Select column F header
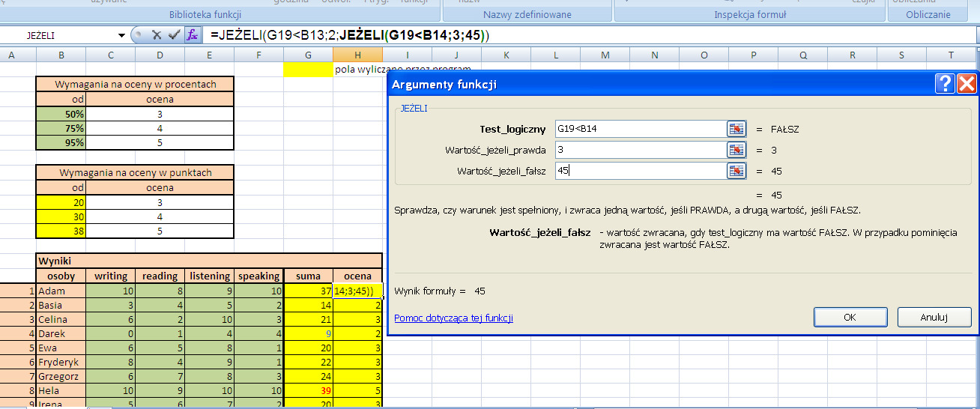Viewport: 980px width, 409px height. pos(258,55)
